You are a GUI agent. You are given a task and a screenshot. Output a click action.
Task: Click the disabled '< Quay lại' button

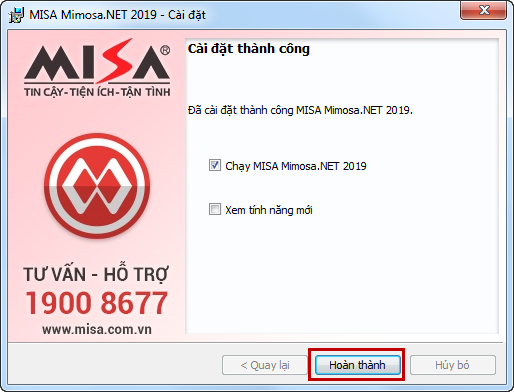265,365
